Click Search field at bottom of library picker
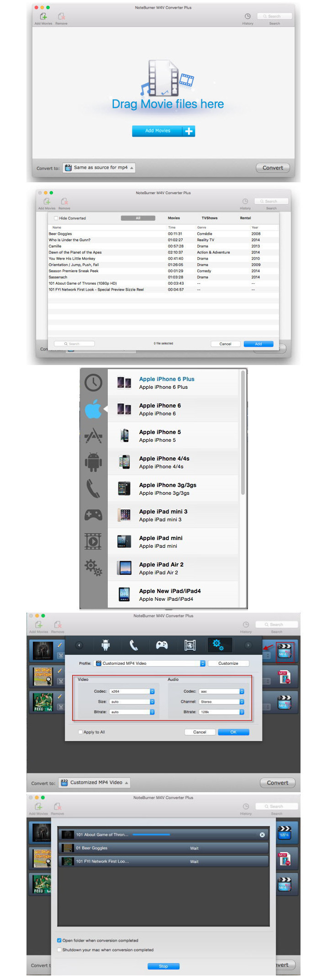327x980 pixels. tap(74, 344)
